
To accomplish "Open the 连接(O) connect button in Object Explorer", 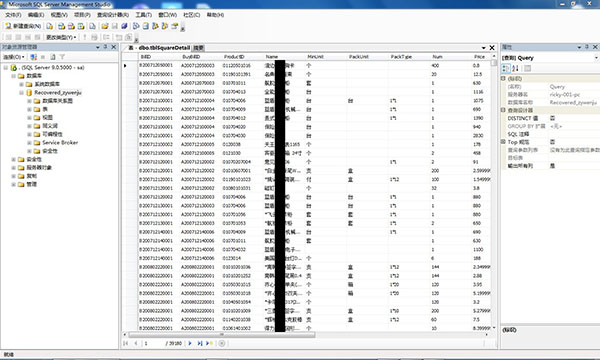I will click(x=14, y=57).
